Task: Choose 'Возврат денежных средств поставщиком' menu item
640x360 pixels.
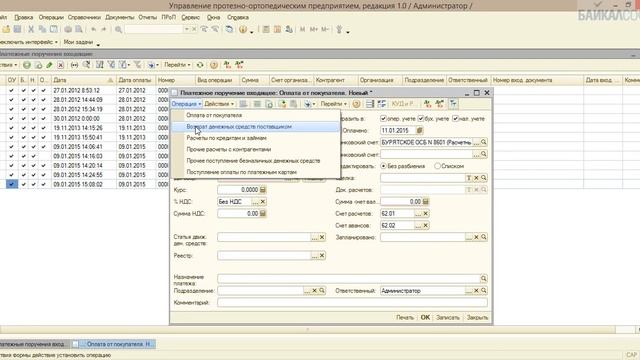Action: click(256, 127)
